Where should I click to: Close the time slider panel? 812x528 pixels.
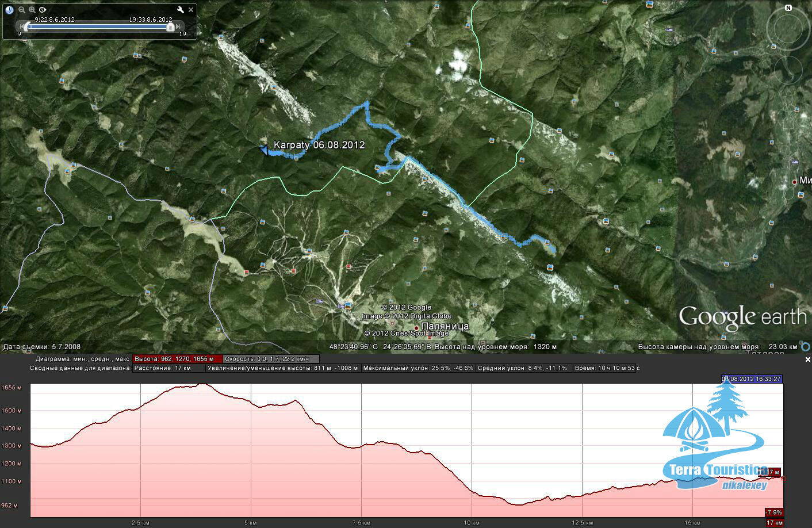(191, 10)
